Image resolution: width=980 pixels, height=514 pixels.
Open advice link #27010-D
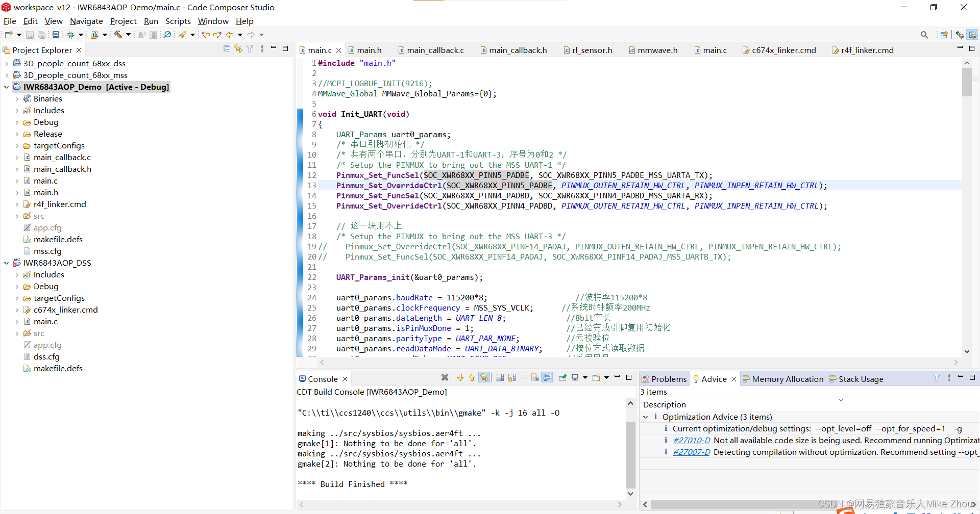click(x=691, y=440)
